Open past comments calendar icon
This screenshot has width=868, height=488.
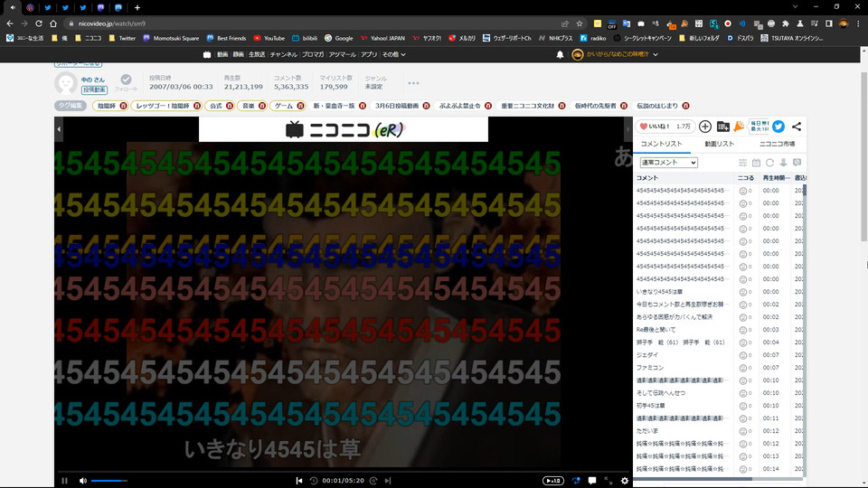(x=756, y=163)
